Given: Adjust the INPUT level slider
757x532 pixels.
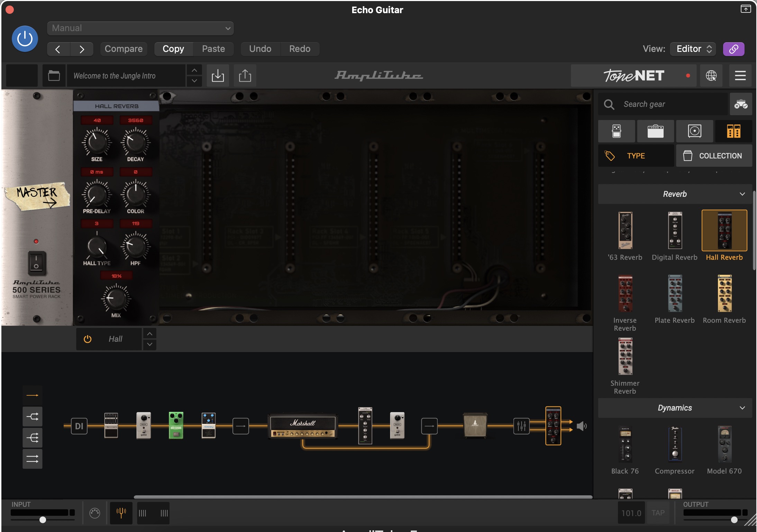Looking at the screenshot, I should [x=43, y=520].
